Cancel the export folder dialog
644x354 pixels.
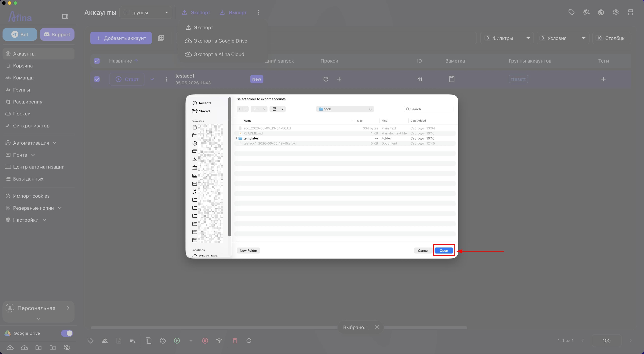coord(423,250)
